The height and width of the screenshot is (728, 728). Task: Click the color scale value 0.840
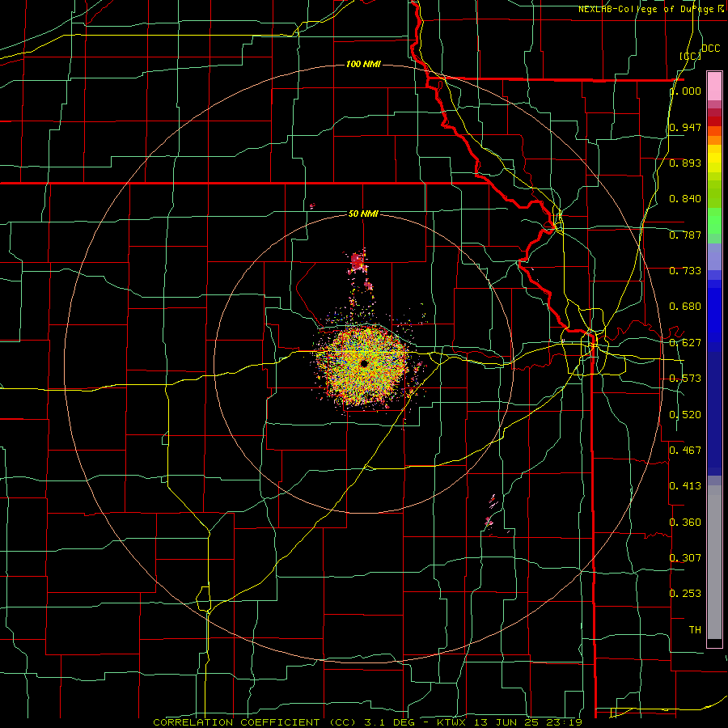pos(685,199)
